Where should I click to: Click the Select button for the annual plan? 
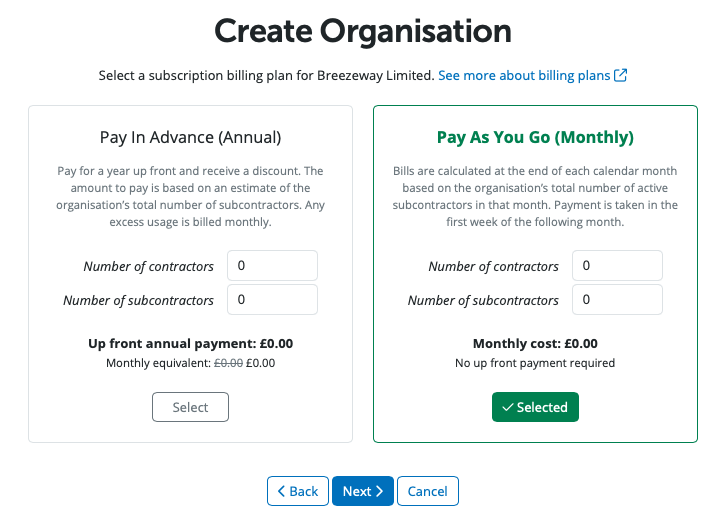pos(190,407)
